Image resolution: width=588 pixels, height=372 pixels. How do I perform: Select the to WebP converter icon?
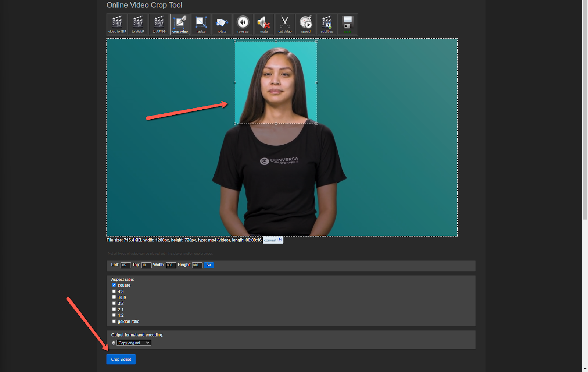(138, 24)
